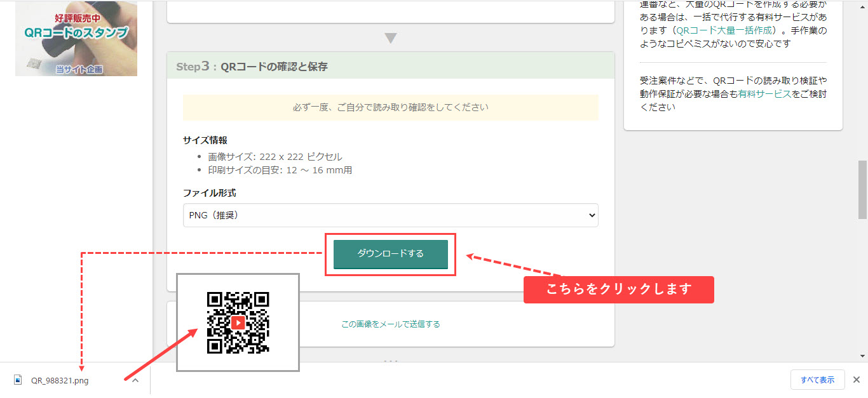
Task: Click the scrollbar down arrow
Action: pyautogui.click(x=862, y=356)
